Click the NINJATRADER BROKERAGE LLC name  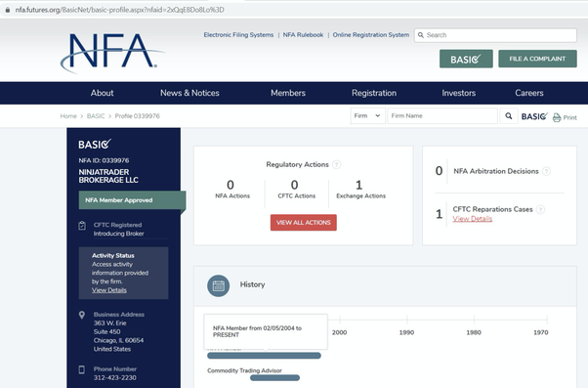108,176
